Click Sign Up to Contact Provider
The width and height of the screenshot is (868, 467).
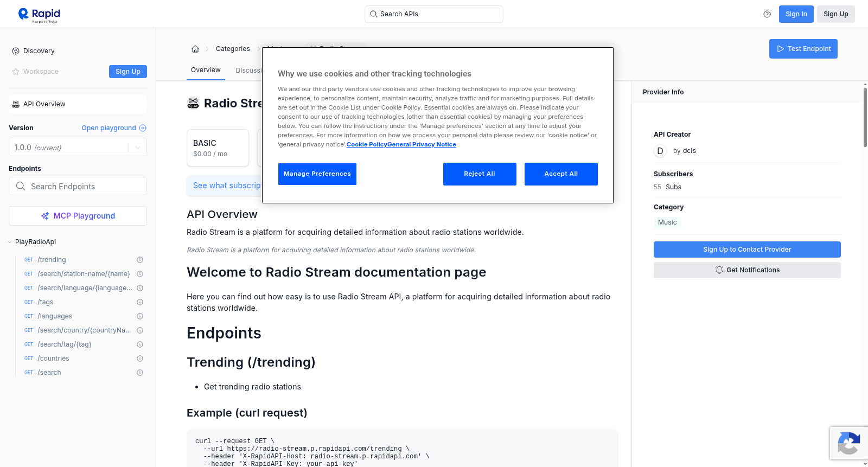(x=747, y=250)
